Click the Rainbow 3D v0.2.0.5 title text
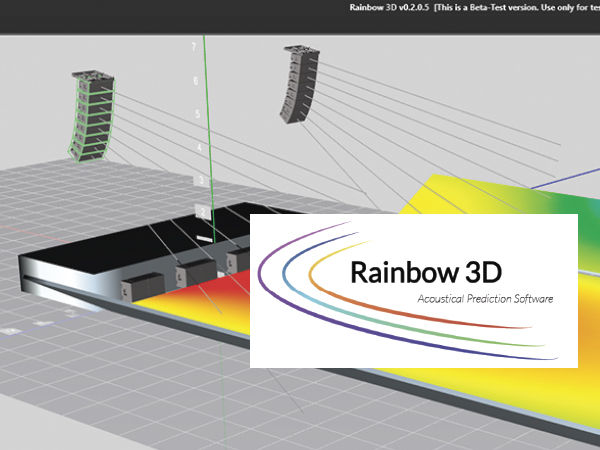 tap(389, 8)
